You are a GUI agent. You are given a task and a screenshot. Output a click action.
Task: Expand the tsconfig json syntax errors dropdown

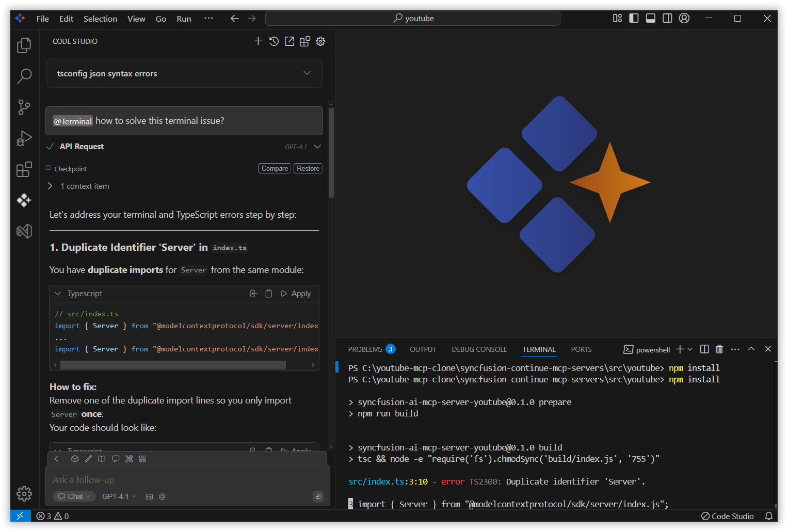pos(307,73)
